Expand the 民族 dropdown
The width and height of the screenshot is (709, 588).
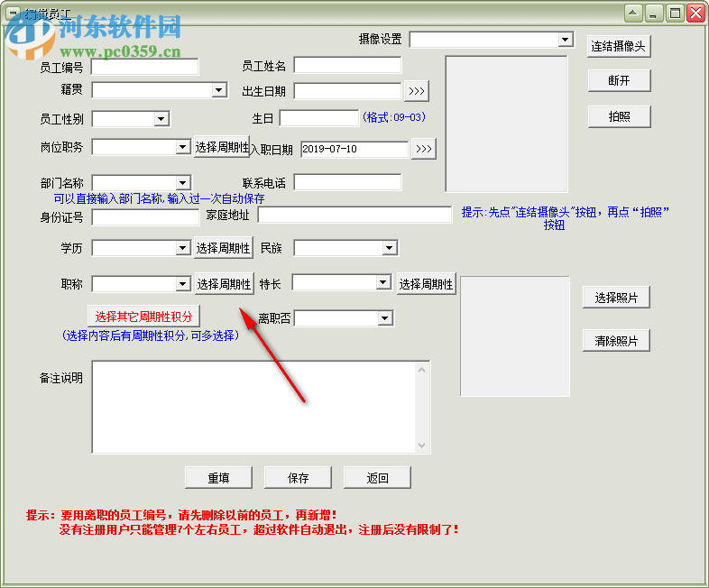point(390,247)
